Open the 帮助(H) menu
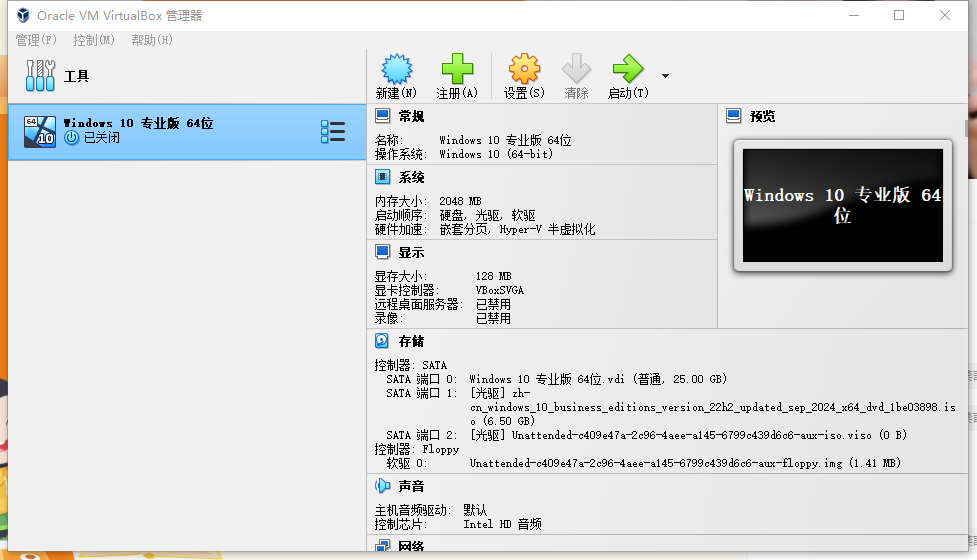The height and width of the screenshot is (560, 977). pyautogui.click(x=152, y=40)
